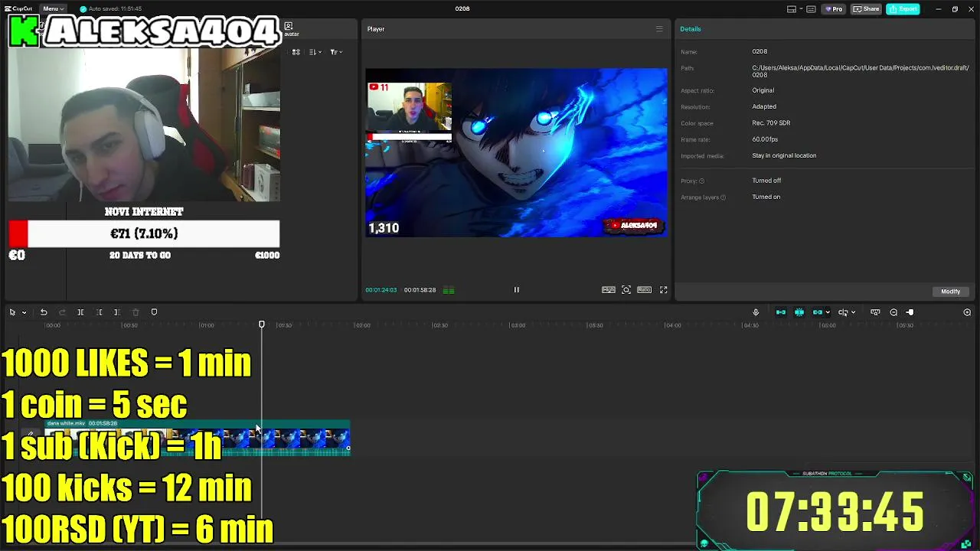The height and width of the screenshot is (551, 980).
Task: Select the dana white.mkv clip on timeline
Action: coord(197,439)
